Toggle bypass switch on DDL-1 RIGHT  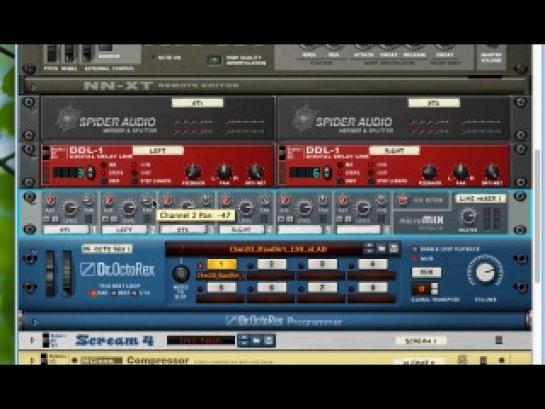[282, 153]
